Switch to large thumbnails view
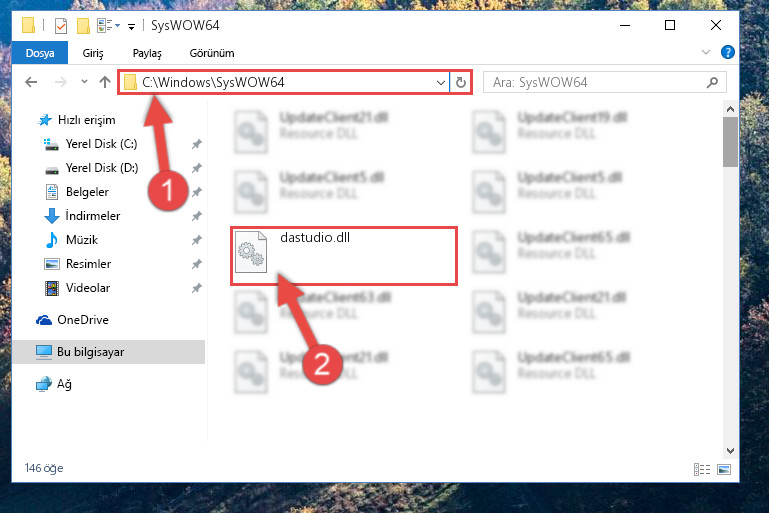This screenshot has width=769, height=513. tap(724, 469)
